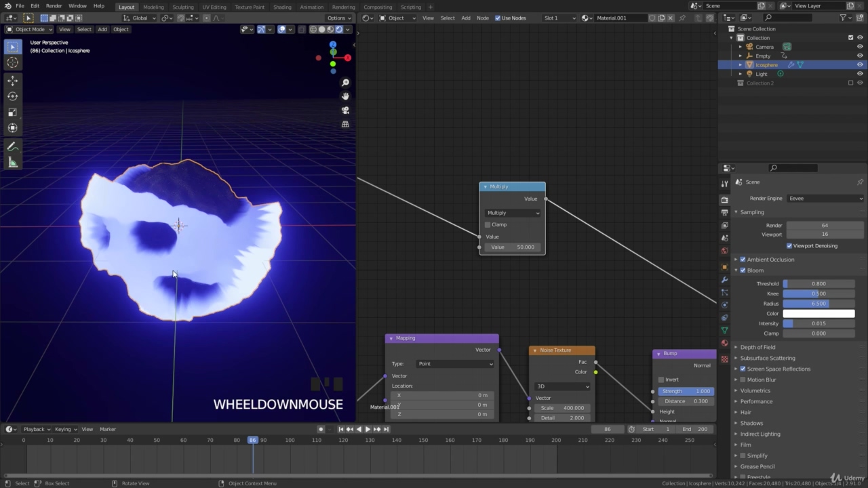Hide the Icosphere in the outliner
This screenshot has width=868, height=488.
(x=860, y=65)
